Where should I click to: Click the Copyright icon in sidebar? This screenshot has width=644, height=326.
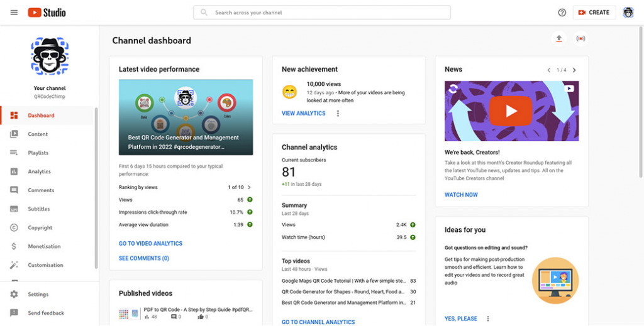pyautogui.click(x=14, y=227)
